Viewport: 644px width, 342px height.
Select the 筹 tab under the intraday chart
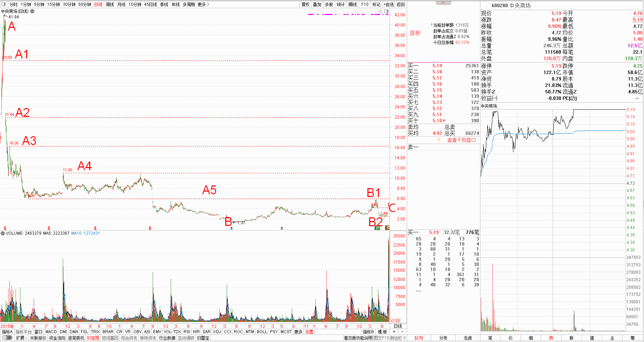point(632,338)
